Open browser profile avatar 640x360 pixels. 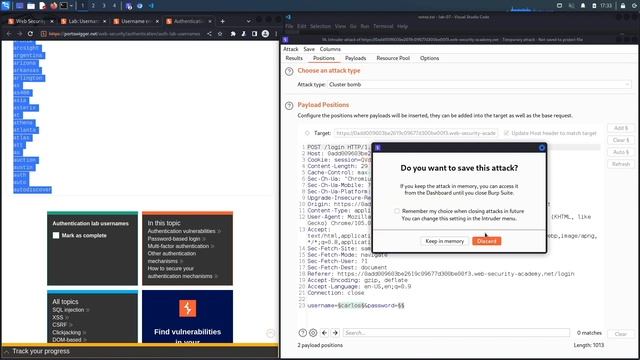pyautogui.click(x=265, y=34)
